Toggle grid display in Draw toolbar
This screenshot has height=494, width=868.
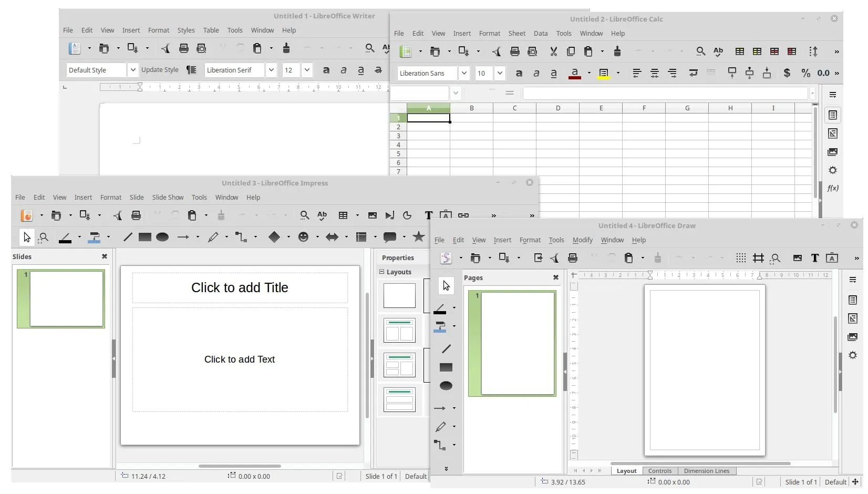coord(741,258)
